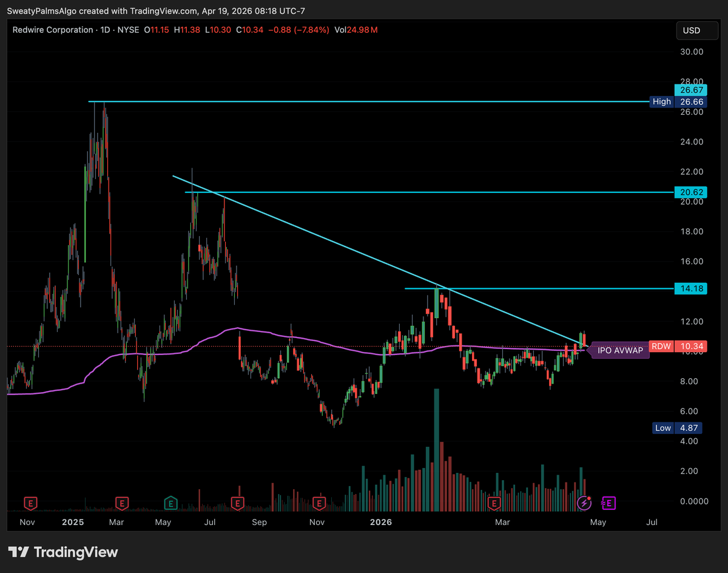
Task: Click the red earnings marker above Nov 2024
Action: point(30,503)
